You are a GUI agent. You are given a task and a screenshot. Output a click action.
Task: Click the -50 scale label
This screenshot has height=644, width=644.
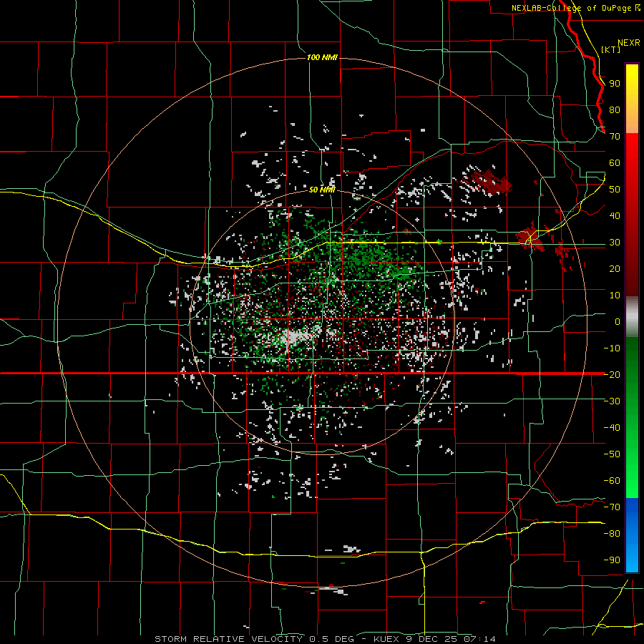(612, 454)
